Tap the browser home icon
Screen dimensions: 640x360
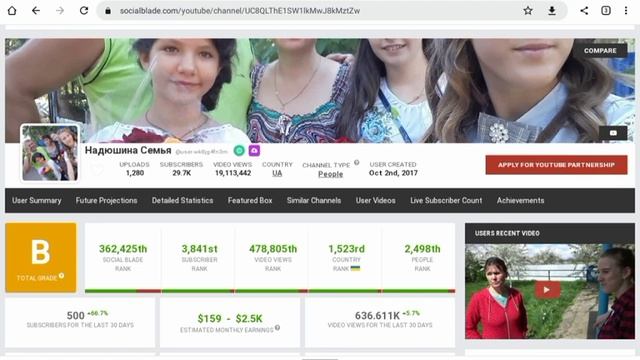(x=12, y=11)
